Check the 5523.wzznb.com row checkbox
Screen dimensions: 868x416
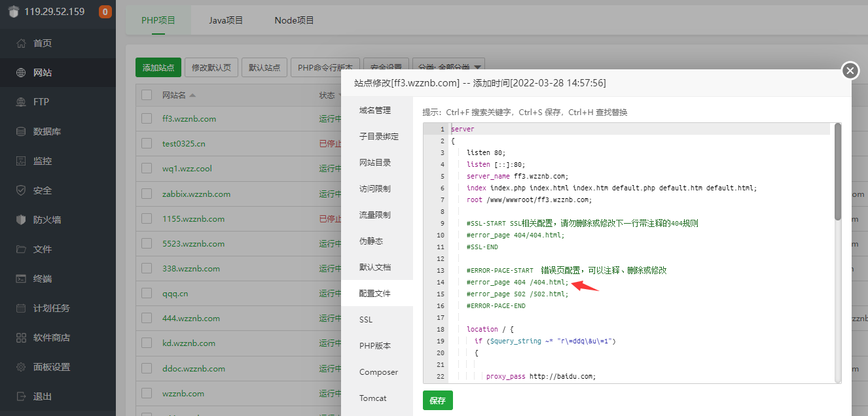point(147,243)
